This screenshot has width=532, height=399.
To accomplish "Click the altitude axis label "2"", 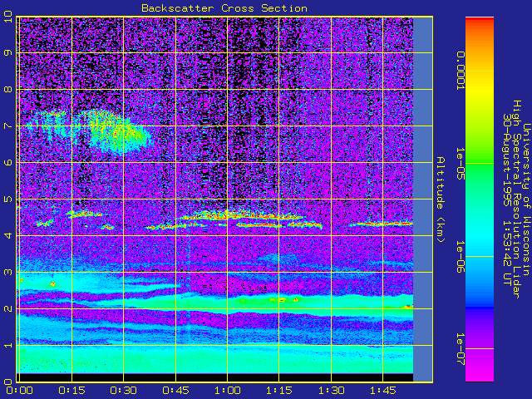I will (x=8, y=308).
